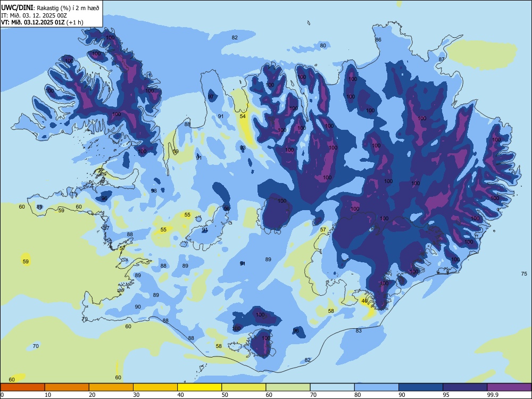Click the light green 60–70 legend swatch
This screenshot has width=532, height=399.
288,387
